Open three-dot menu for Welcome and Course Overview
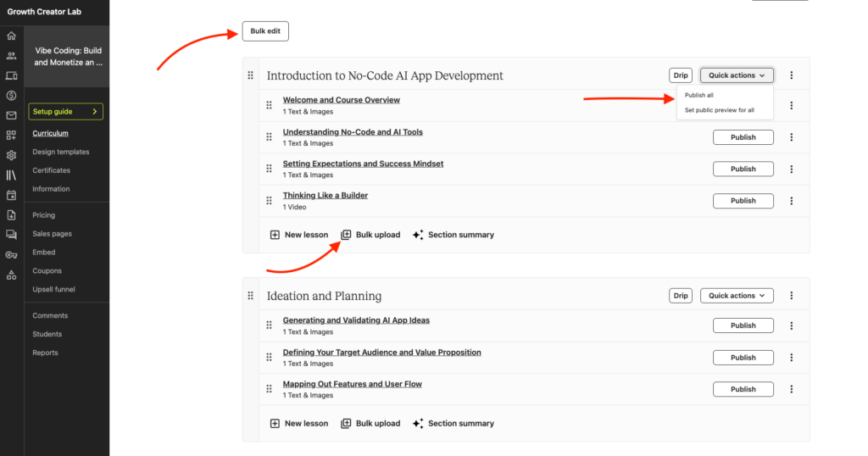Screen dimensions: 868x456 [791, 105]
